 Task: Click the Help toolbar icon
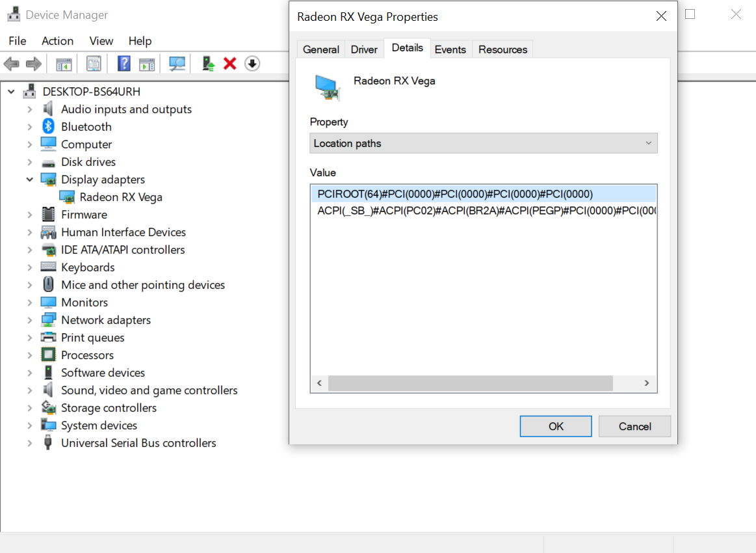(x=124, y=63)
